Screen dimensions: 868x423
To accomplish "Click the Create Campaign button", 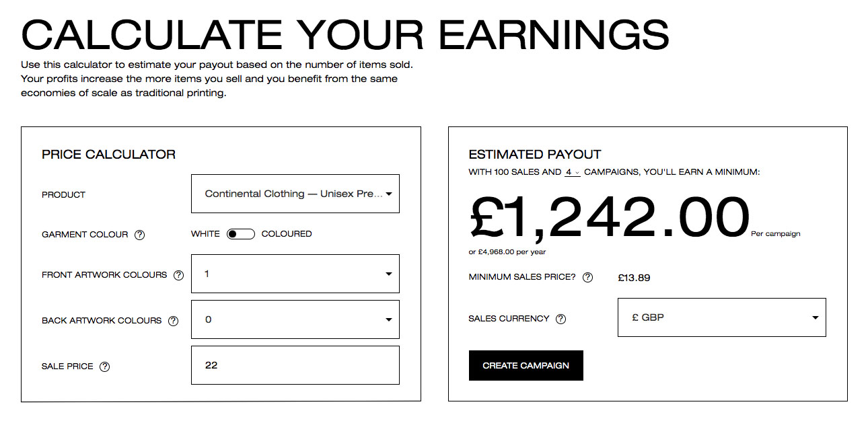I will [x=526, y=366].
